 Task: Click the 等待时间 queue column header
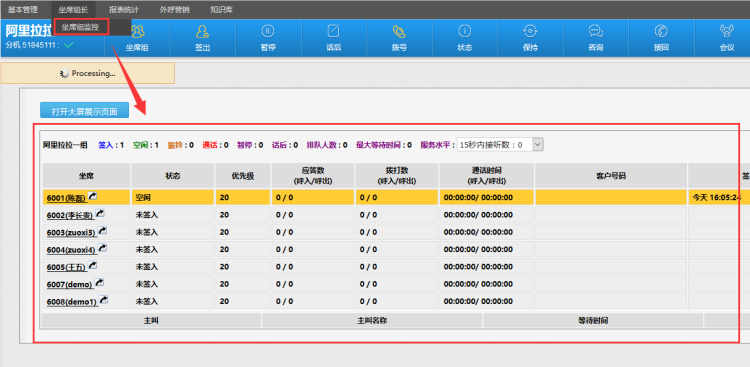[x=593, y=321]
